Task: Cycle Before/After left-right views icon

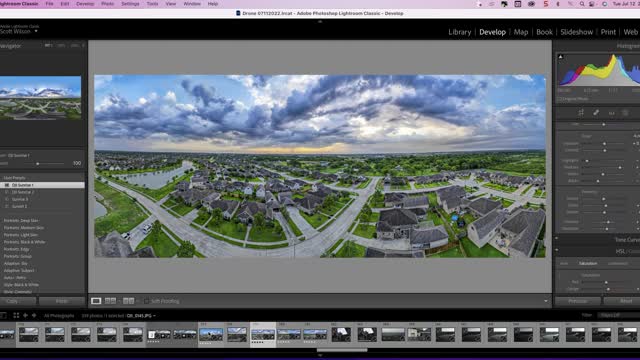Action: click(110, 301)
